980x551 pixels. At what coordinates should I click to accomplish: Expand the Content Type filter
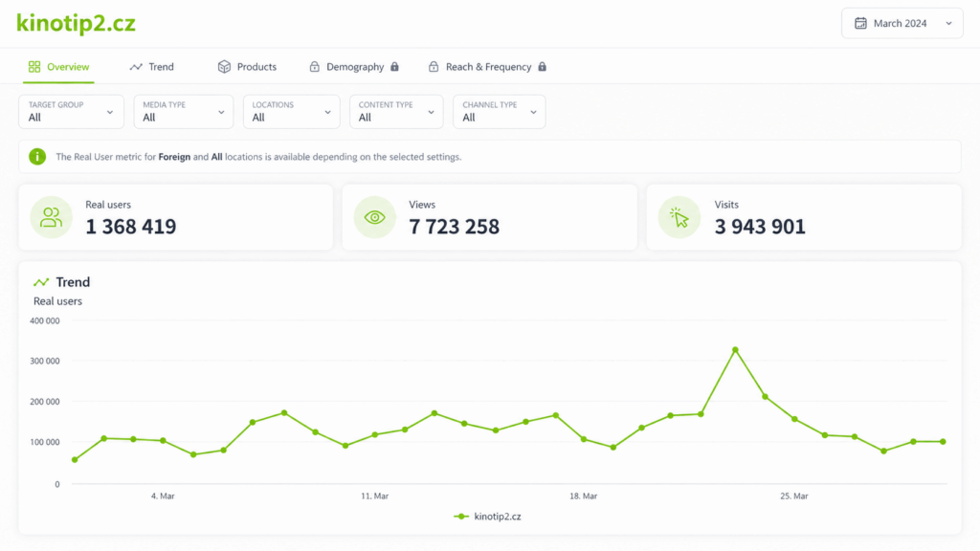pos(396,112)
